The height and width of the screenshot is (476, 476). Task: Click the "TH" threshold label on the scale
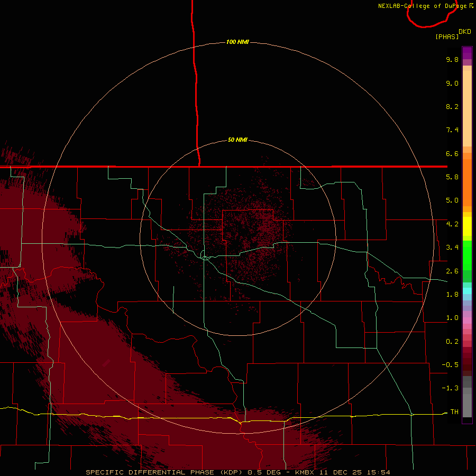(x=454, y=412)
